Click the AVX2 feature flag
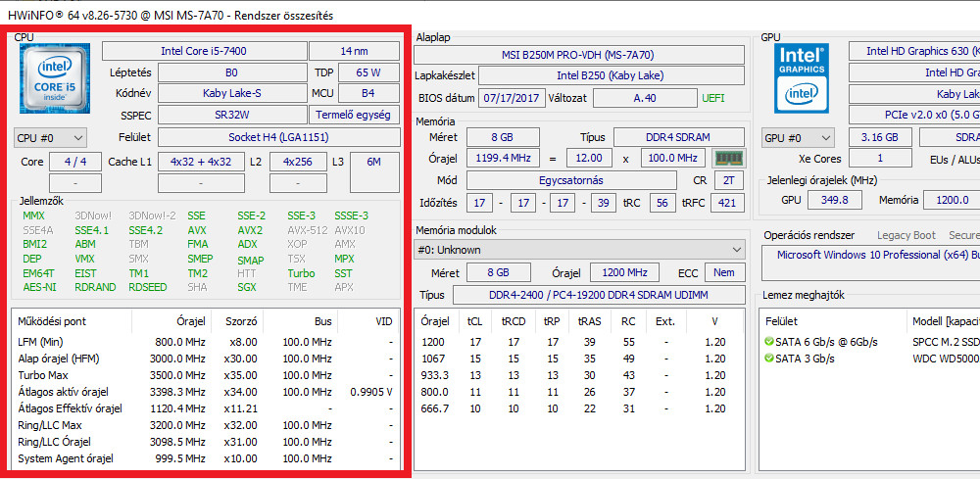 (x=250, y=230)
